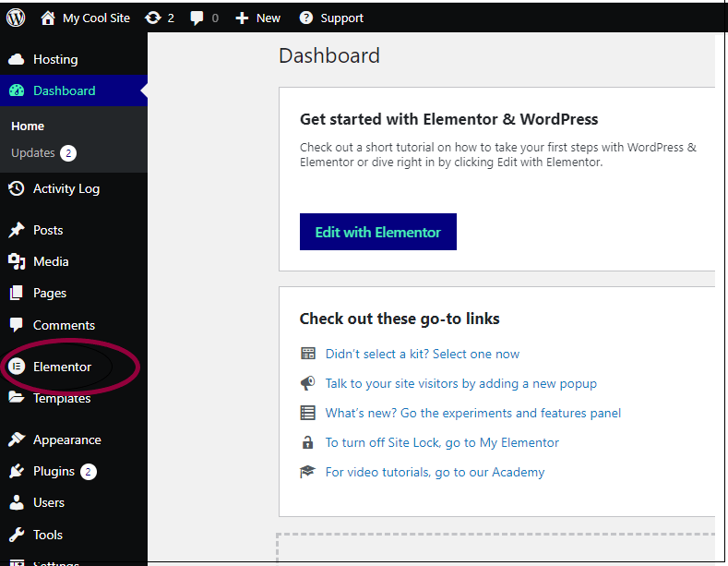The image size is (728, 566).
Task: Click the Comments bubble icon in the sidebar
Action: (x=17, y=325)
